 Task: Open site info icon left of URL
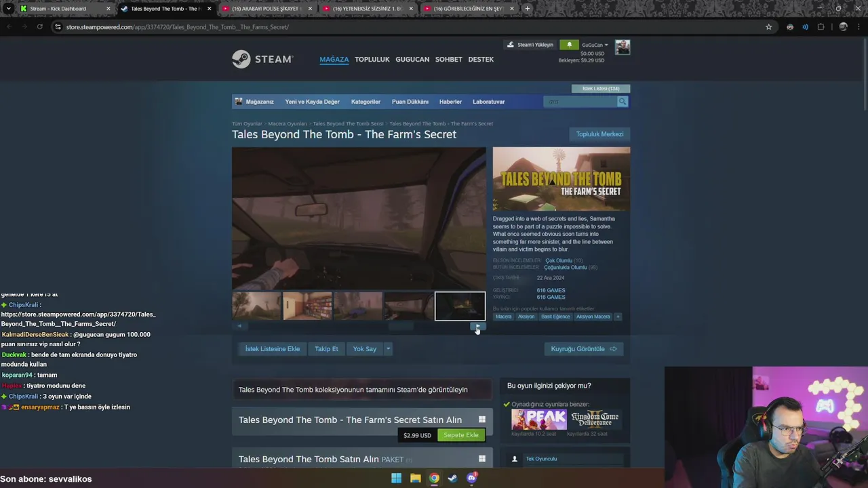[x=58, y=27]
